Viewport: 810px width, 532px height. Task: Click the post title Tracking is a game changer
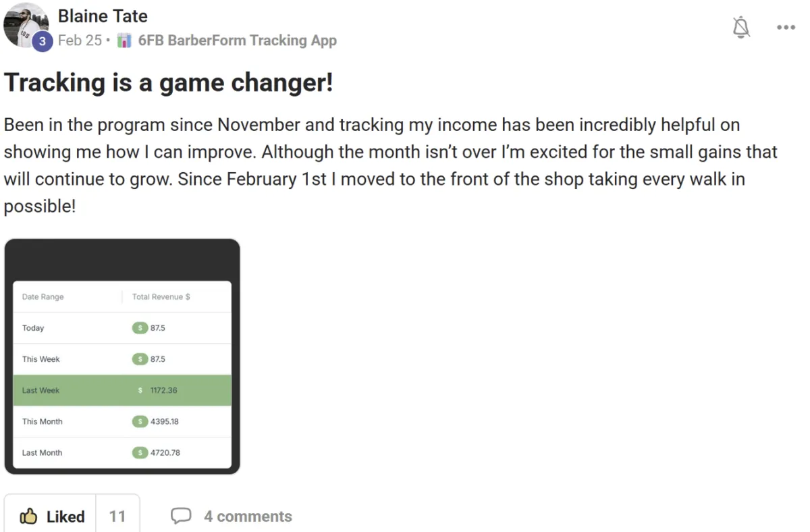click(169, 82)
